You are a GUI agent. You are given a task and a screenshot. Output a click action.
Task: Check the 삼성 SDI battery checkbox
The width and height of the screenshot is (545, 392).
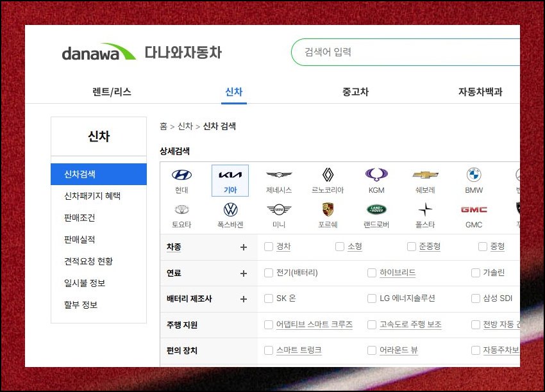click(x=476, y=298)
